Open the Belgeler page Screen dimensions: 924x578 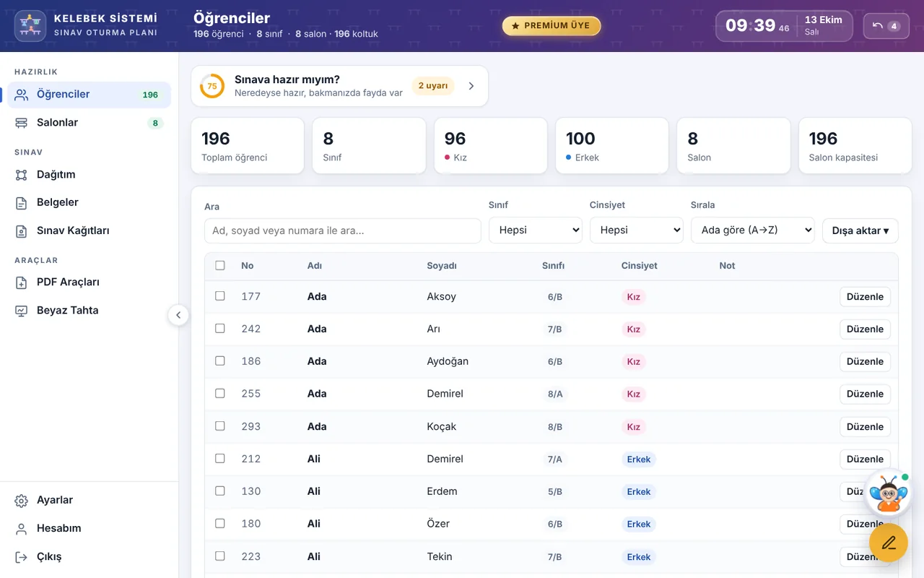(89, 203)
